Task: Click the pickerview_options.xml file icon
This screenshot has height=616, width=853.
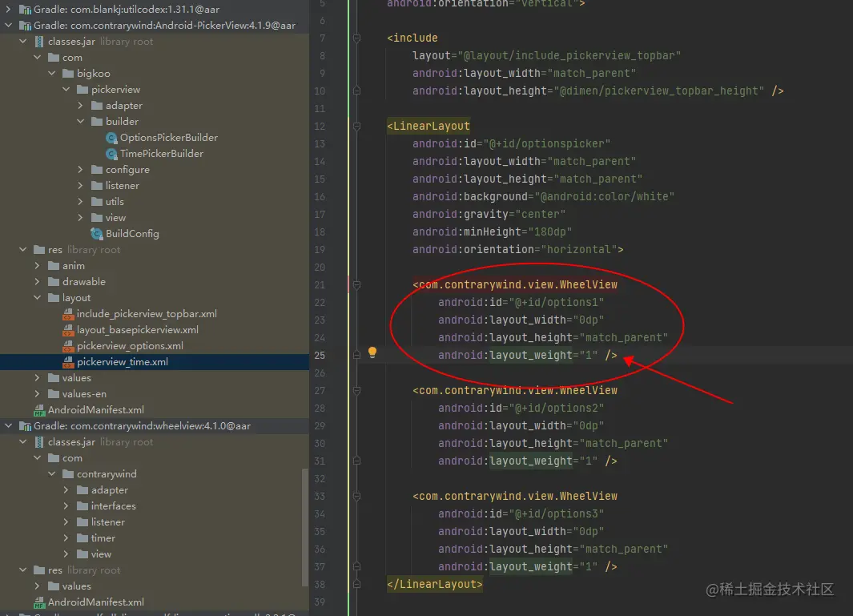Action: [68, 346]
